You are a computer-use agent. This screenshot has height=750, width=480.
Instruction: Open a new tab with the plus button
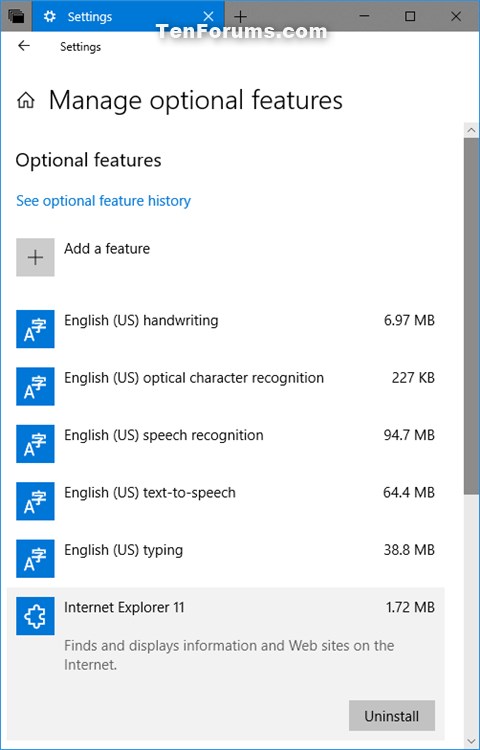coord(240,17)
